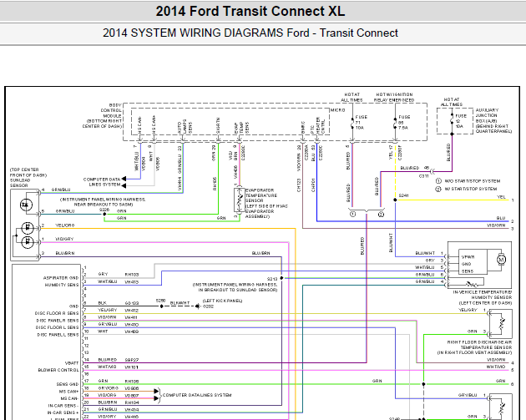Click the 'RH103' circuit code
The width and height of the screenshot is (526, 420).
pos(132,275)
